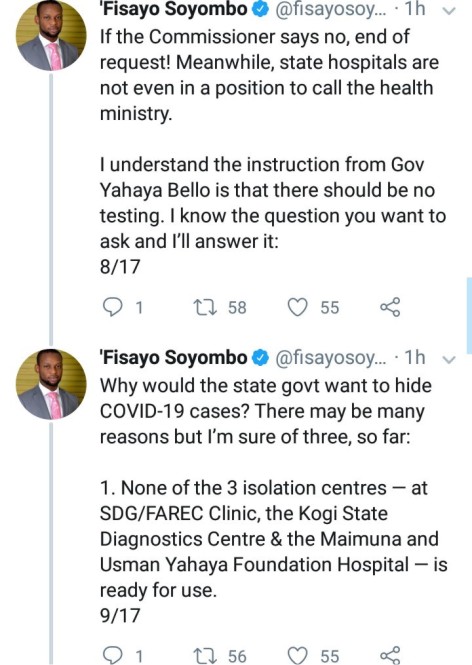The image size is (472, 665).
Task: Click the 1h timestamp on 8/17 tweet
Action: point(414,9)
